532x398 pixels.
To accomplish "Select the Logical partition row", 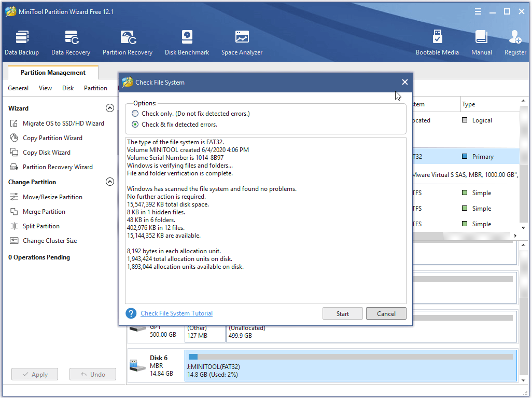I will (466, 120).
